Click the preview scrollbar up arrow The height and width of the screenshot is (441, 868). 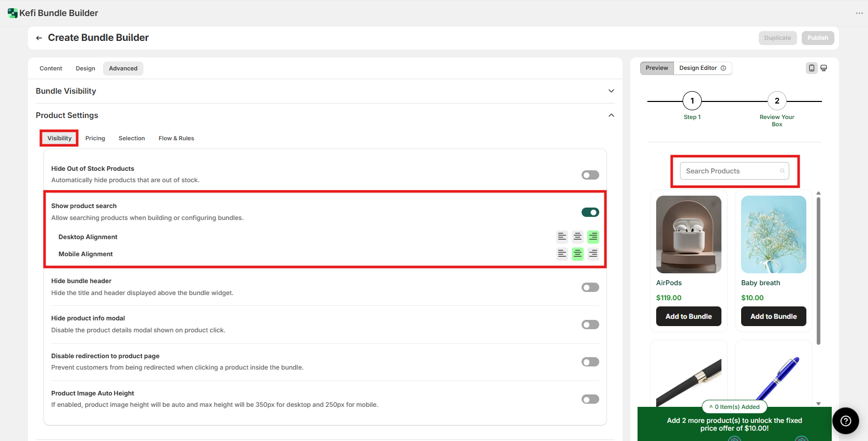(x=818, y=193)
